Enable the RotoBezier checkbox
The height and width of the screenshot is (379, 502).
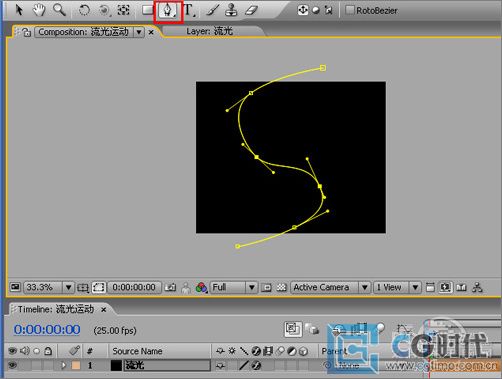[349, 10]
